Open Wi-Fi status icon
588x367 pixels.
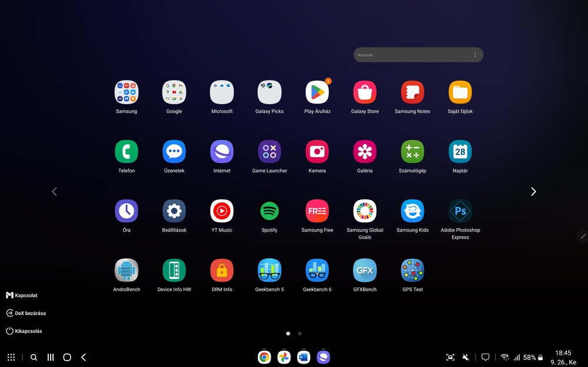coord(505,357)
